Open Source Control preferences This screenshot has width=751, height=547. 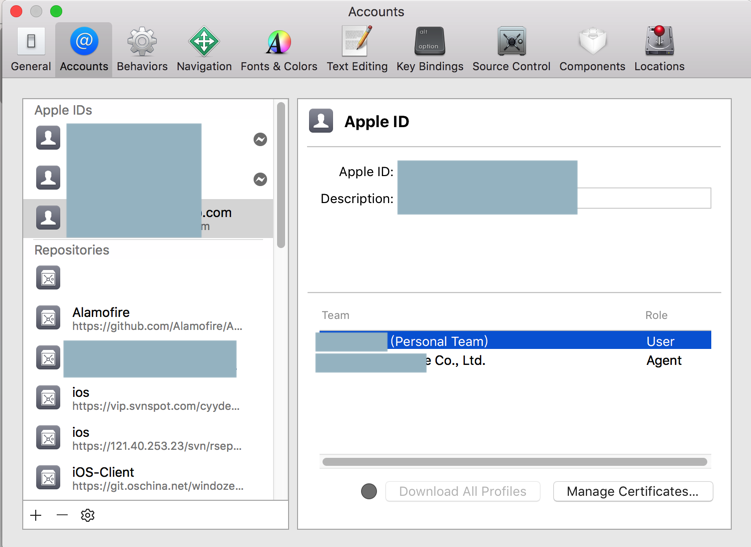(x=511, y=50)
